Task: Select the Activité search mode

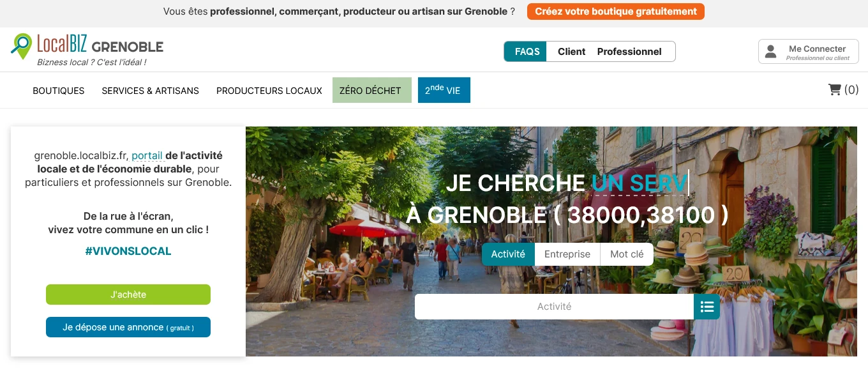Action: click(x=508, y=254)
